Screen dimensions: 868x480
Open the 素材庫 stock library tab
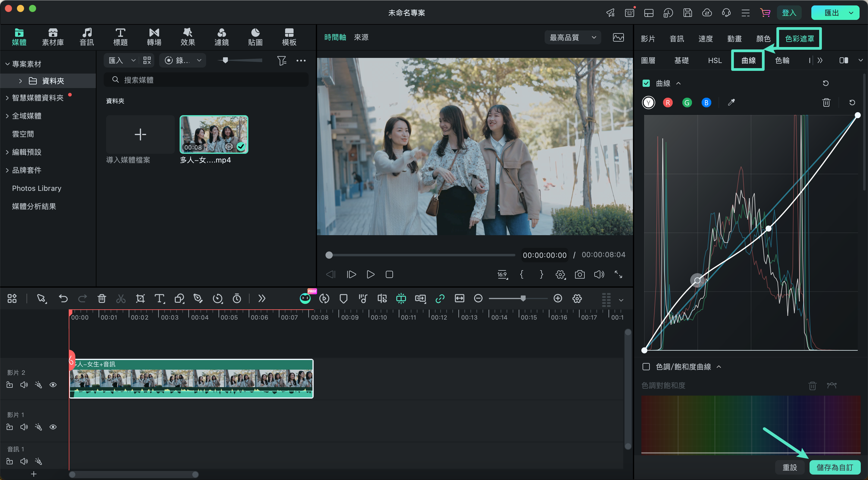pyautogui.click(x=52, y=37)
